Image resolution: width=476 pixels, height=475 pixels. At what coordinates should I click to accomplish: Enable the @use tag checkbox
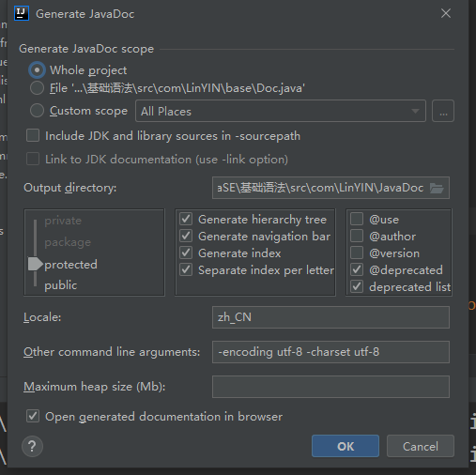(x=357, y=219)
